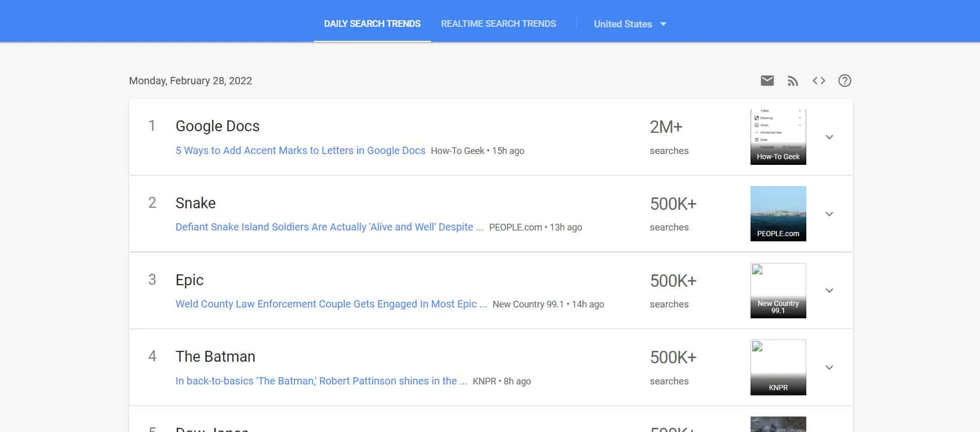Image resolution: width=980 pixels, height=432 pixels.
Task: Expand the Google Docs trend row
Action: (x=829, y=137)
